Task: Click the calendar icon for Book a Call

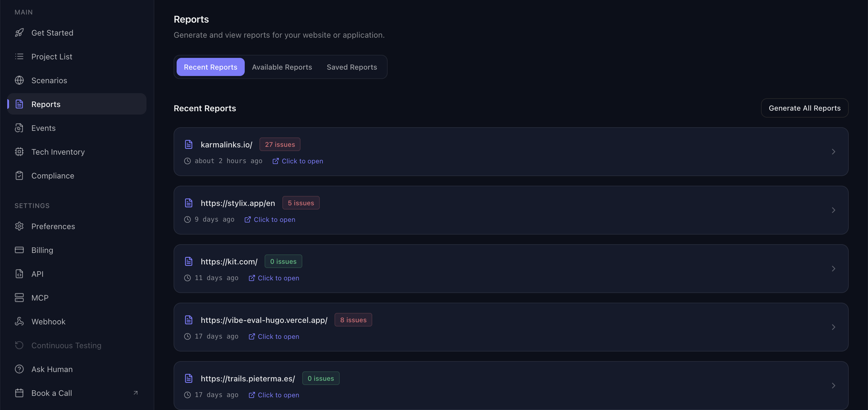Action: point(19,393)
